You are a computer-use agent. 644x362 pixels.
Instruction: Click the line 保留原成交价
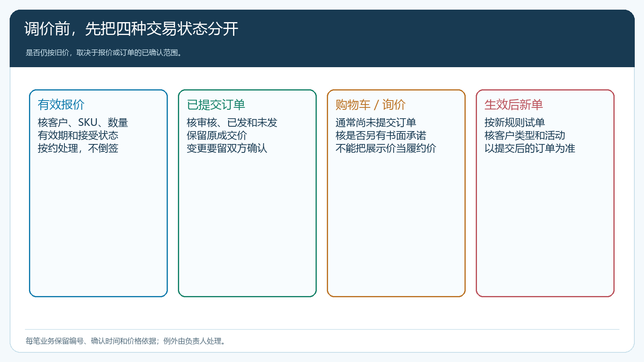pyautogui.click(x=217, y=136)
